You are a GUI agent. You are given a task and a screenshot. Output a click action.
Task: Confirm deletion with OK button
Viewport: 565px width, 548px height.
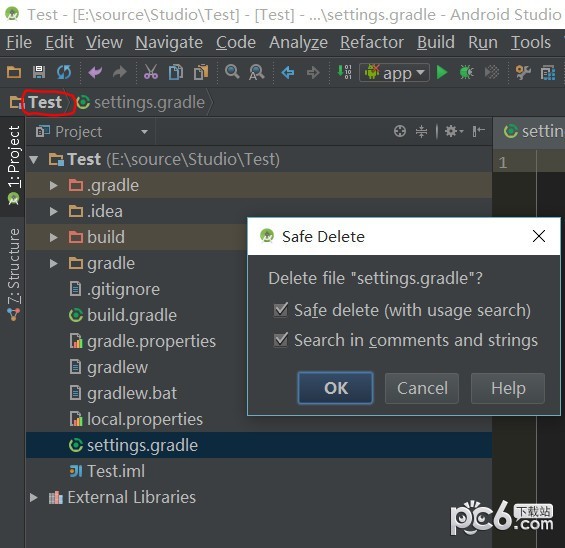pos(335,388)
